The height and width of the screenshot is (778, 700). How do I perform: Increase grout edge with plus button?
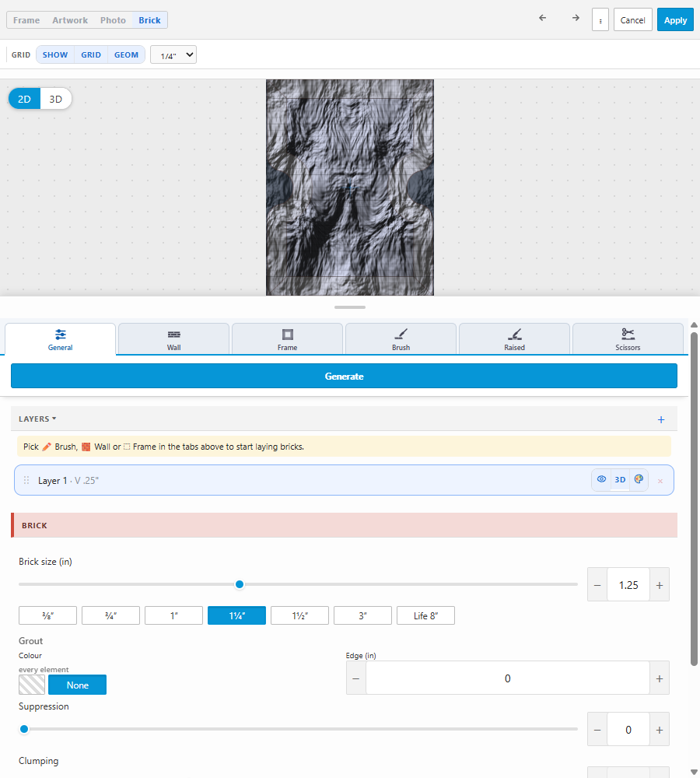coord(660,678)
